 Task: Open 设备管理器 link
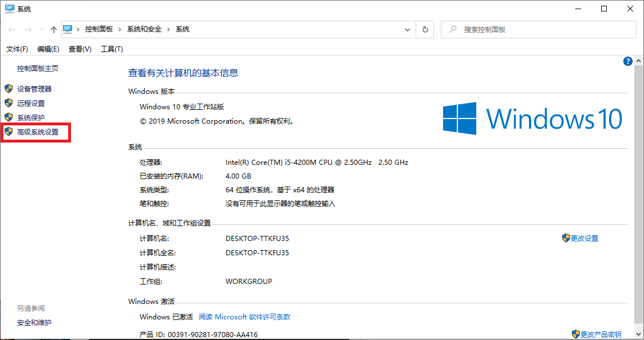pos(34,89)
